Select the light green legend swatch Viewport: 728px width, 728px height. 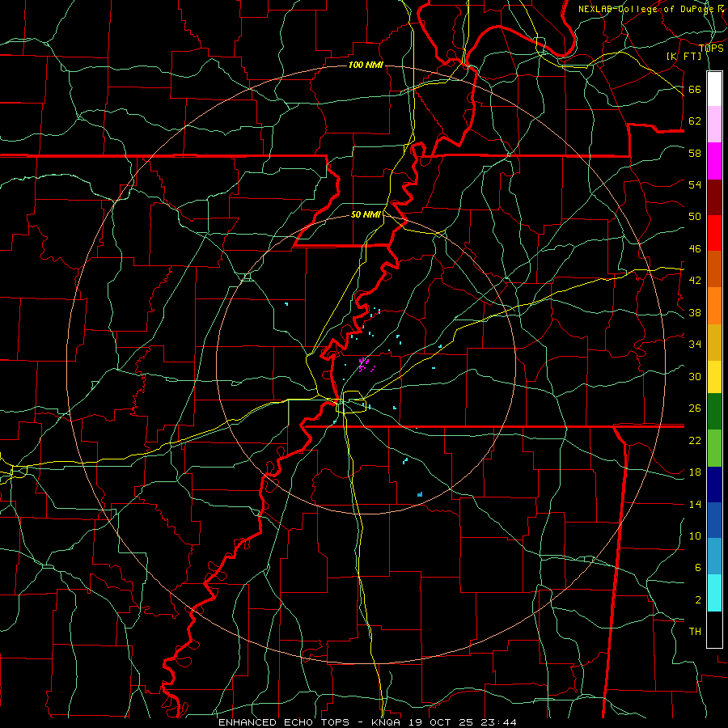pyautogui.click(x=714, y=448)
